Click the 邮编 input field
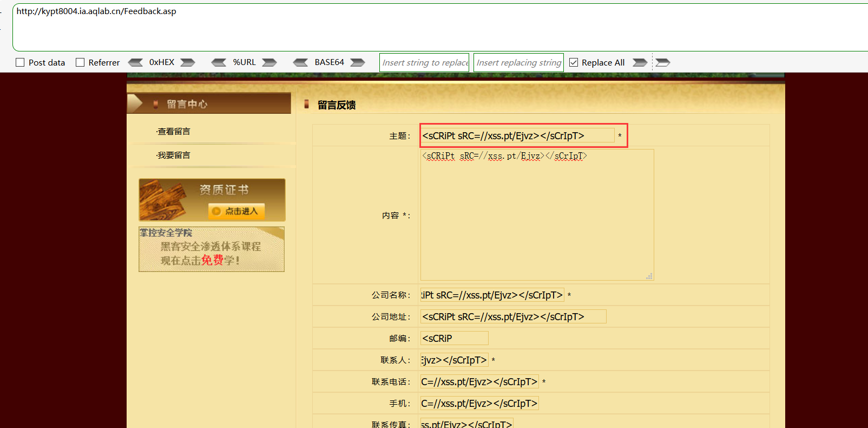Image resolution: width=868 pixels, height=428 pixels. 454,338
